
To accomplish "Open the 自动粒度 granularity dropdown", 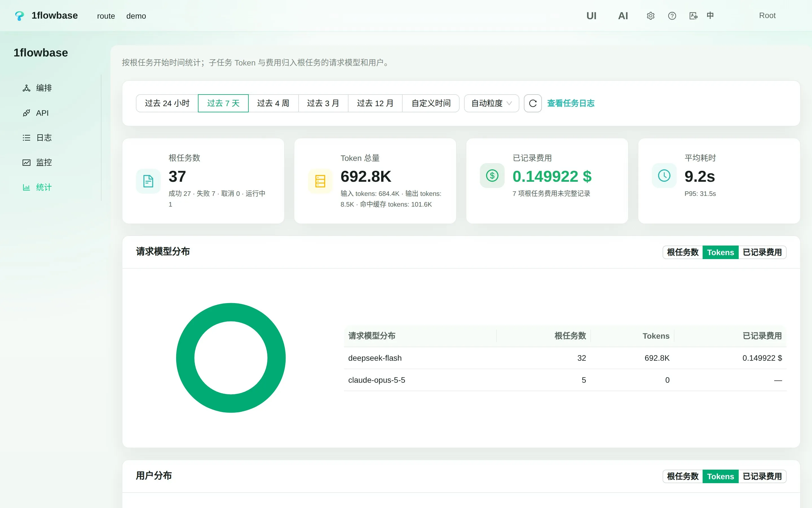I will [491, 103].
